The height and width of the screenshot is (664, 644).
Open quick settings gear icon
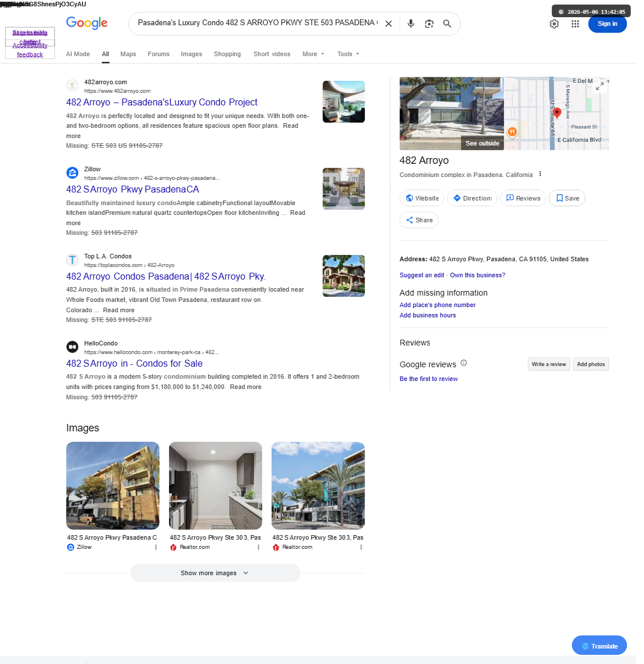(554, 23)
